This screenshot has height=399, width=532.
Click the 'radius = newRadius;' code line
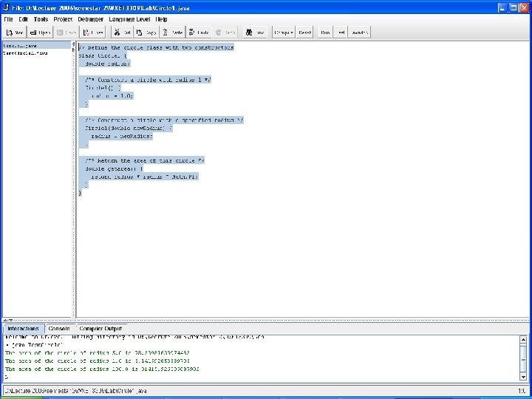click(x=122, y=136)
